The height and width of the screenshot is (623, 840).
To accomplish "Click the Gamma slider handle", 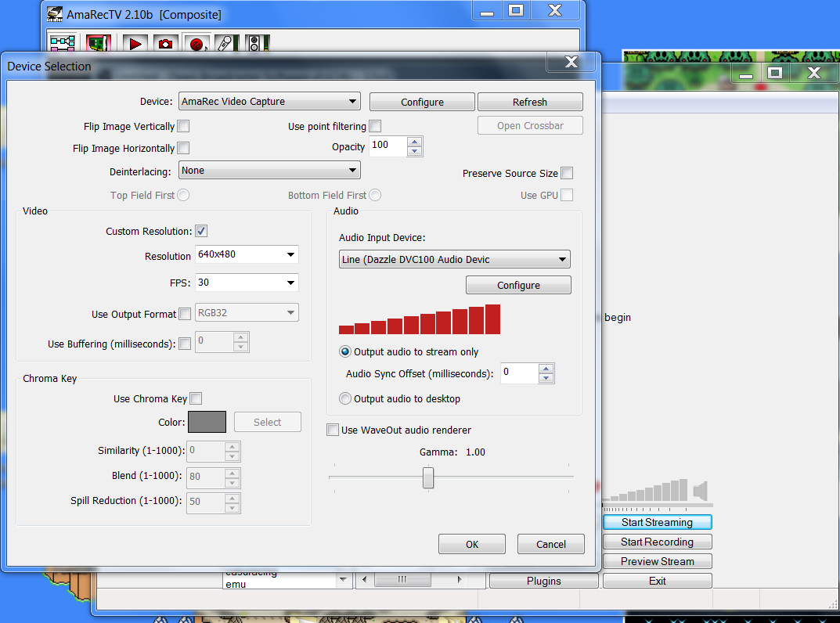I will [427, 477].
